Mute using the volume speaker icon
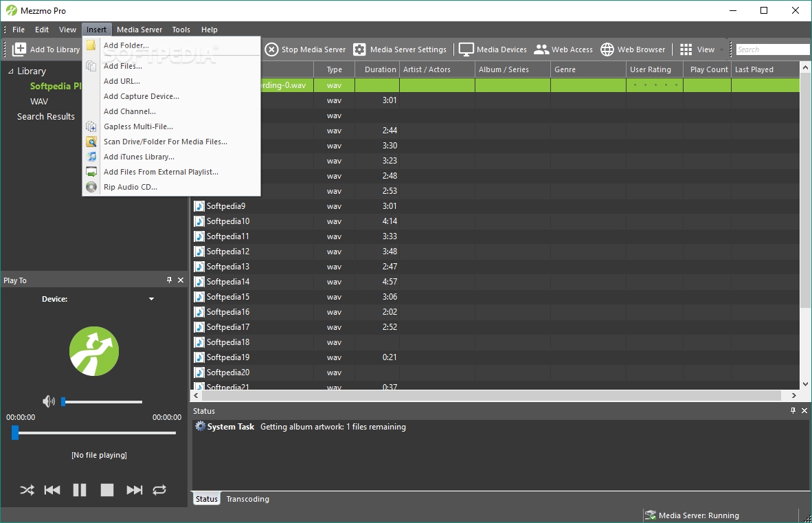This screenshot has width=812, height=523. pos(49,401)
